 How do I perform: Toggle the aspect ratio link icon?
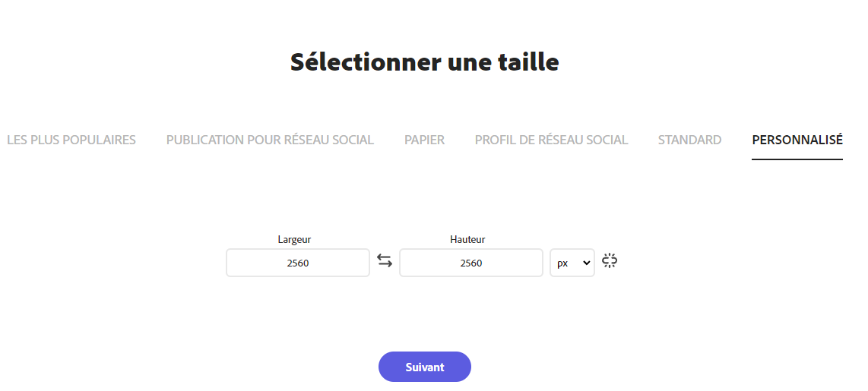[x=609, y=261]
